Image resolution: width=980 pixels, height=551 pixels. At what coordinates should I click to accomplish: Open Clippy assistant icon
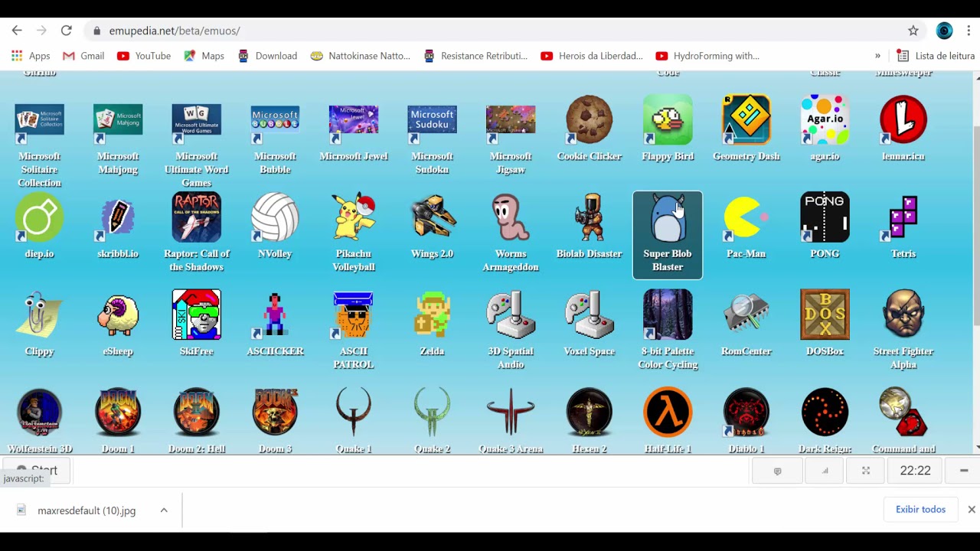click(39, 315)
